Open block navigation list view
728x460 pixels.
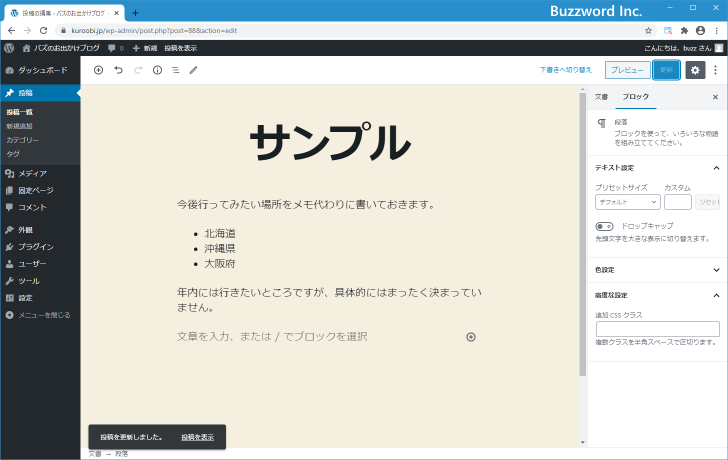pos(175,70)
